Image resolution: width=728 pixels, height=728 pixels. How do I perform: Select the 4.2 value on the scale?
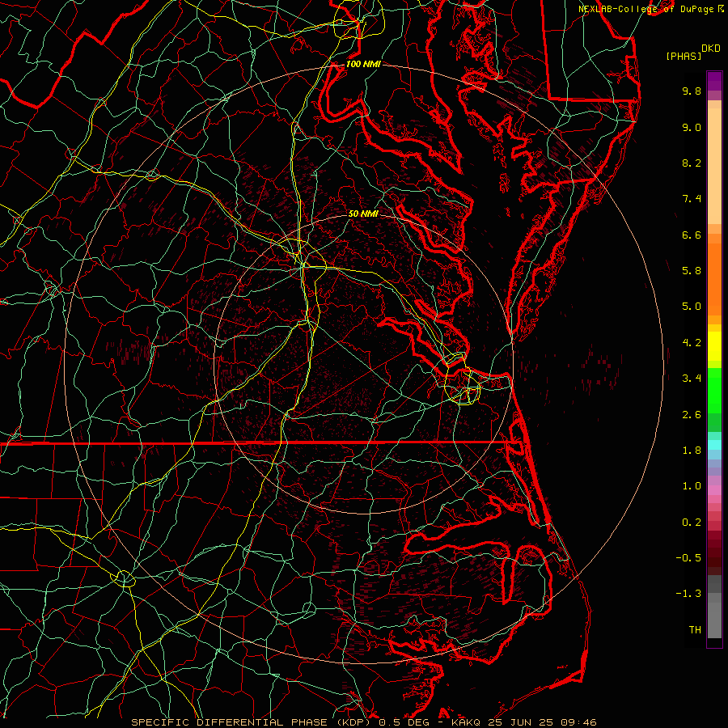pyautogui.click(x=692, y=343)
